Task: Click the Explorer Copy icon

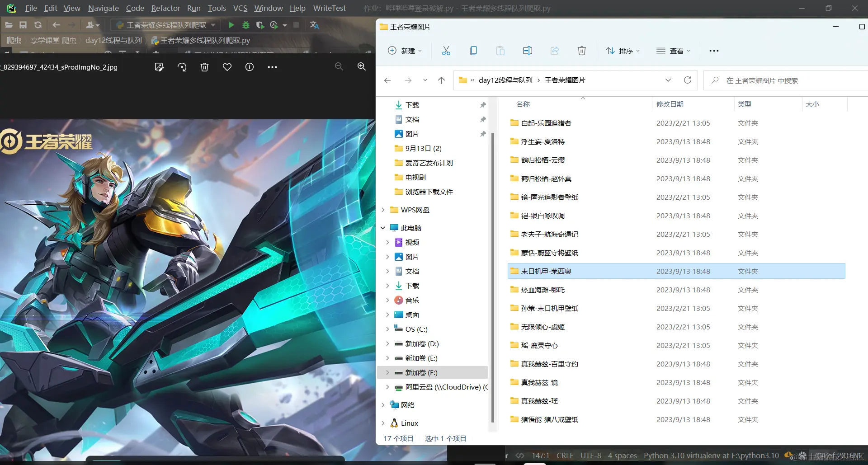Action: pyautogui.click(x=473, y=51)
